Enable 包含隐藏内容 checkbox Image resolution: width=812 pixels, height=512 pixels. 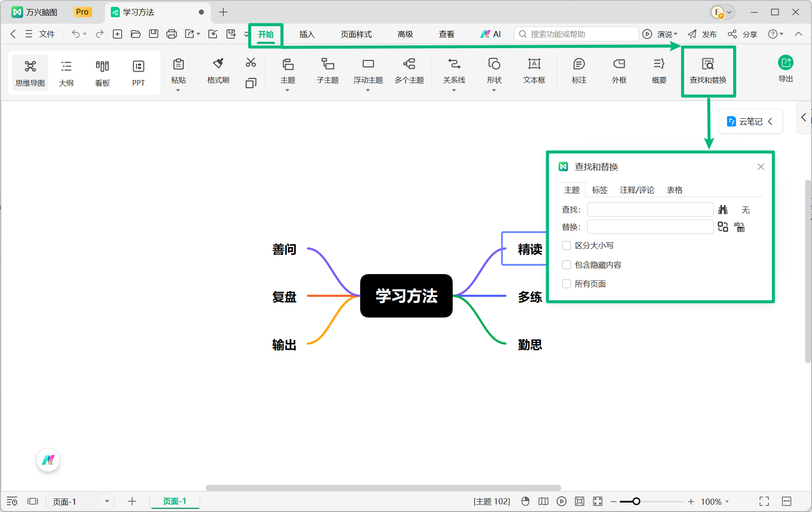click(566, 265)
